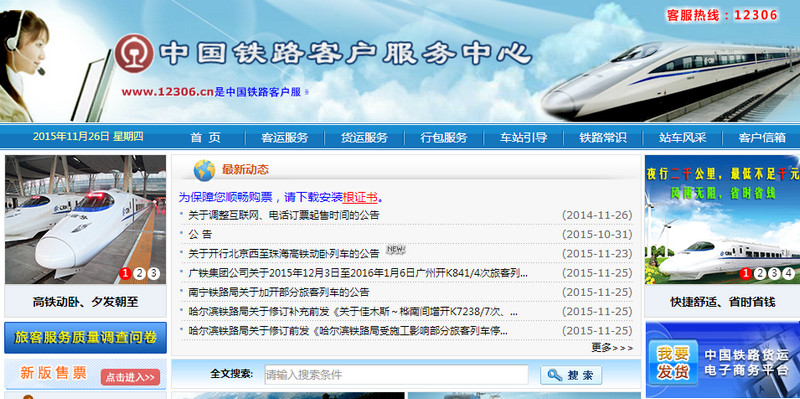
Task: Select slide 3 dot on right ad carousel
Action: [x=774, y=274]
